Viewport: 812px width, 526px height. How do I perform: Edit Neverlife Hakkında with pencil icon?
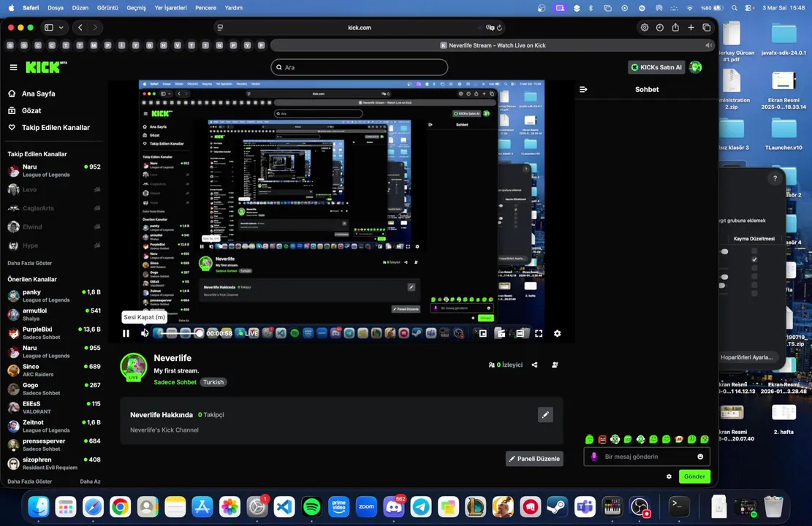tap(545, 415)
